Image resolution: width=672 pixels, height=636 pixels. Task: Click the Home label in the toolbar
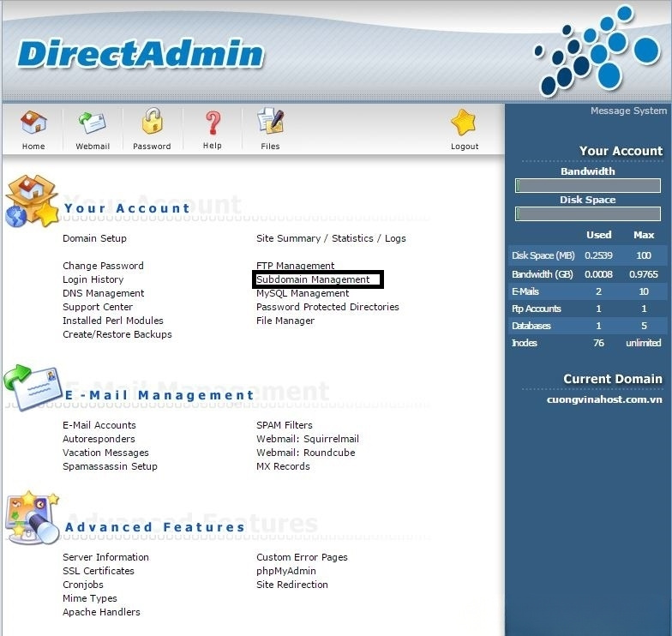(x=33, y=146)
